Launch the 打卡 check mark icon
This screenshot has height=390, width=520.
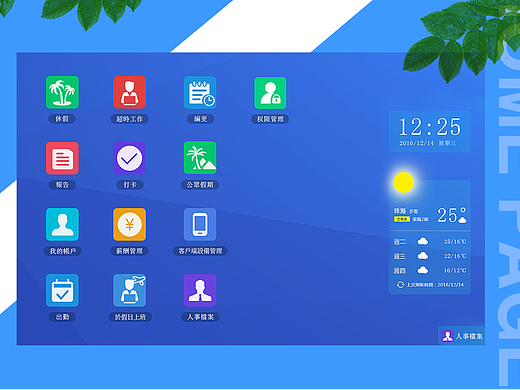129,158
